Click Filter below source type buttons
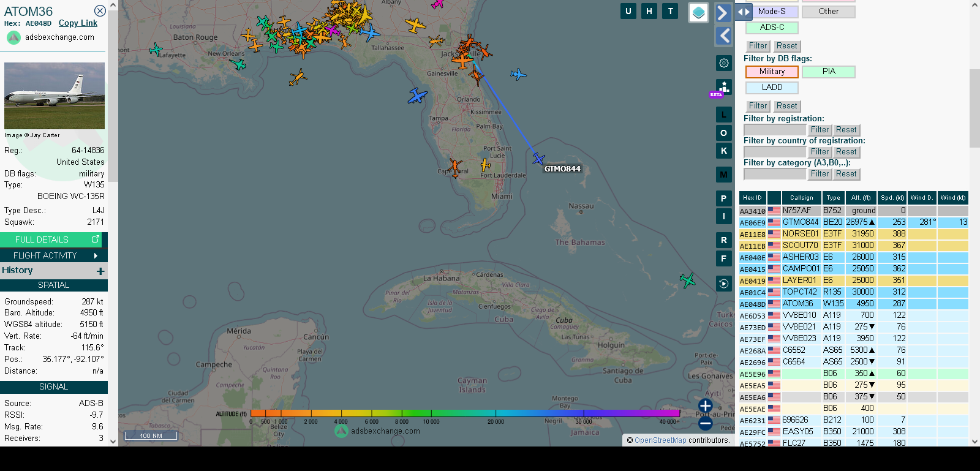The width and height of the screenshot is (980, 471). click(x=758, y=46)
